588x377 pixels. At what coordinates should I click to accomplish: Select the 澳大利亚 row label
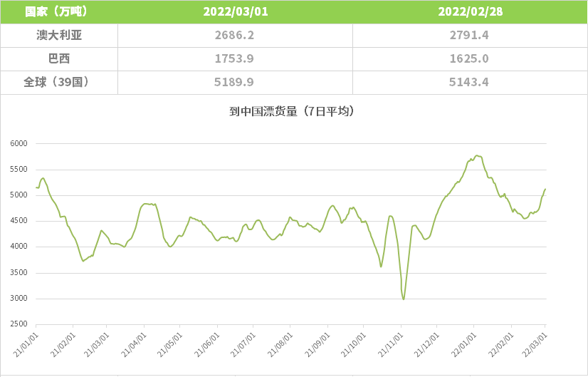pyautogui.click(x=59, y=36)
